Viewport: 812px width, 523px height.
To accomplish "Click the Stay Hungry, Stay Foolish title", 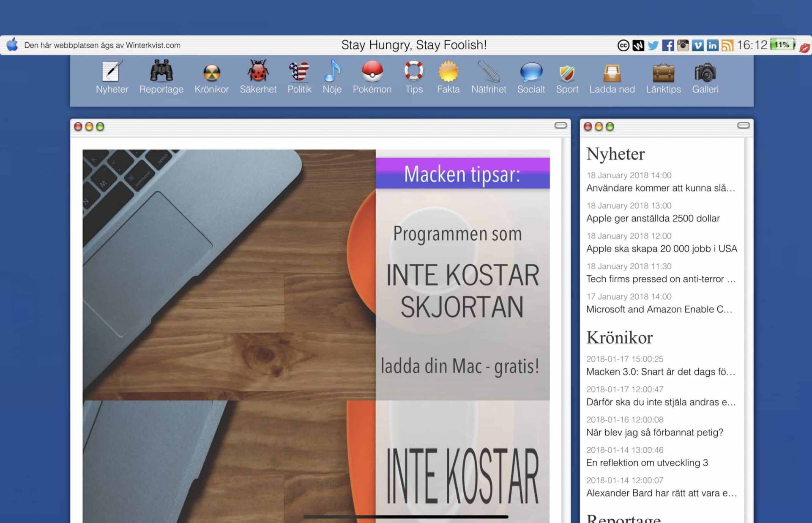I will 413,45.
